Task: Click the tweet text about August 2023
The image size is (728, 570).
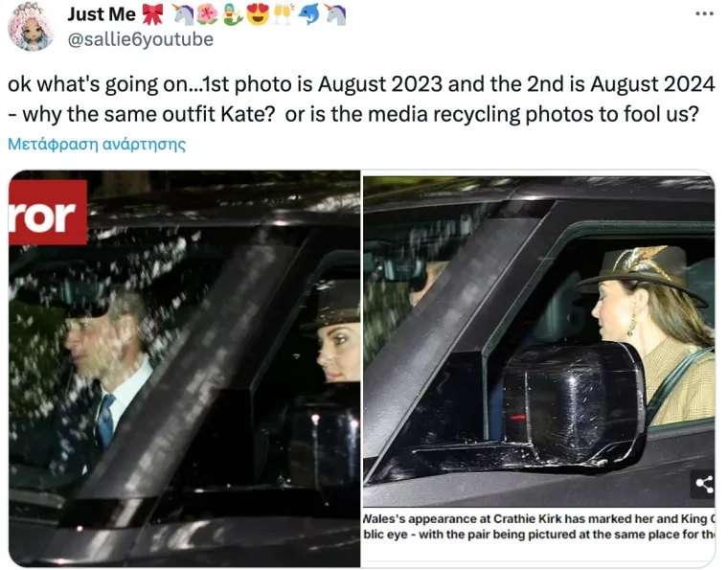Action: coord(361,99)
